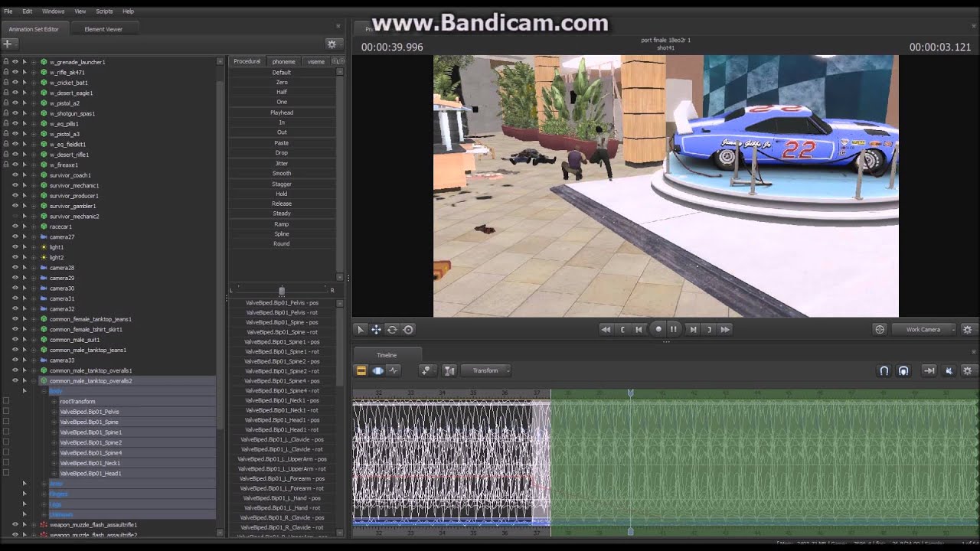The height and width of the screenshot is (551, 980).
Task: Switch to the Animation Set Editor tab
Action: pyautogui.click(x=34, y=29)
